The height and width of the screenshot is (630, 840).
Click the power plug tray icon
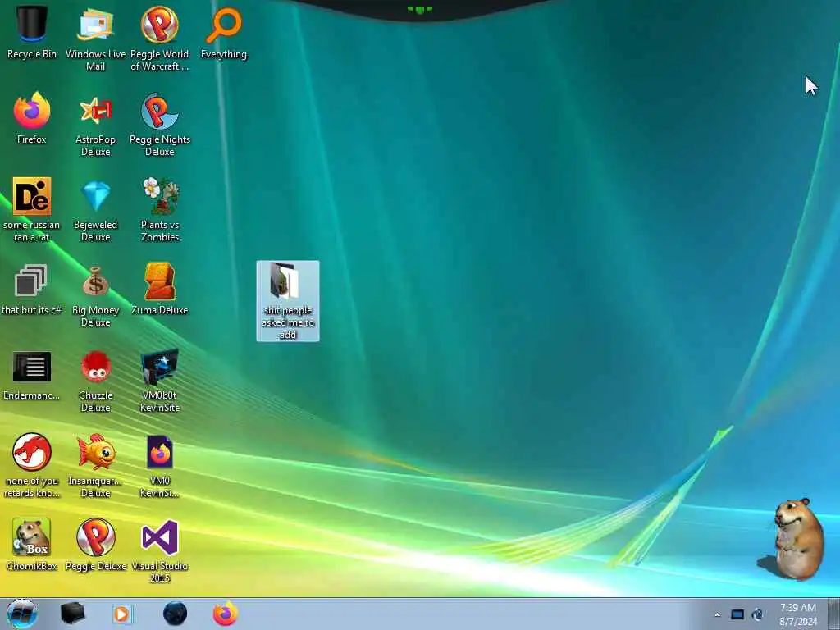[x=757, y=614]
